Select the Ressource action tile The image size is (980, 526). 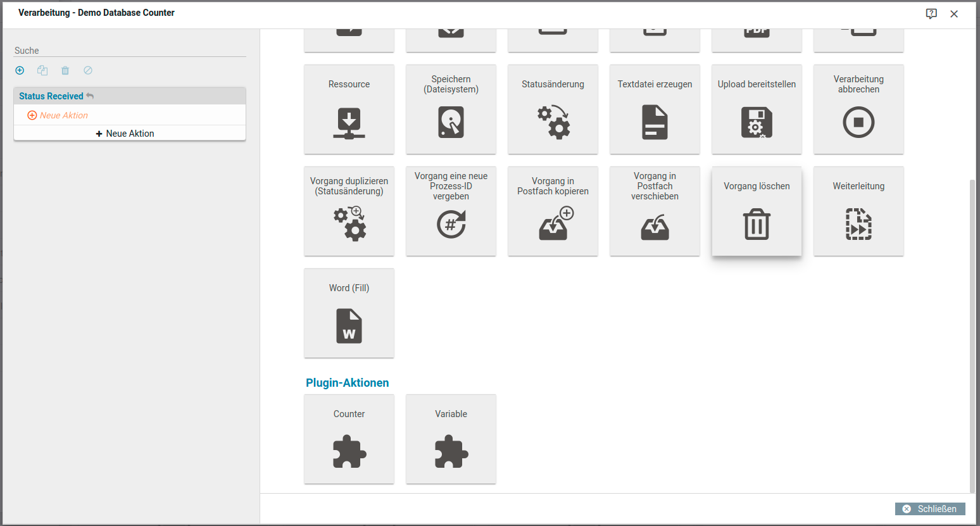[x=349, y=109]
